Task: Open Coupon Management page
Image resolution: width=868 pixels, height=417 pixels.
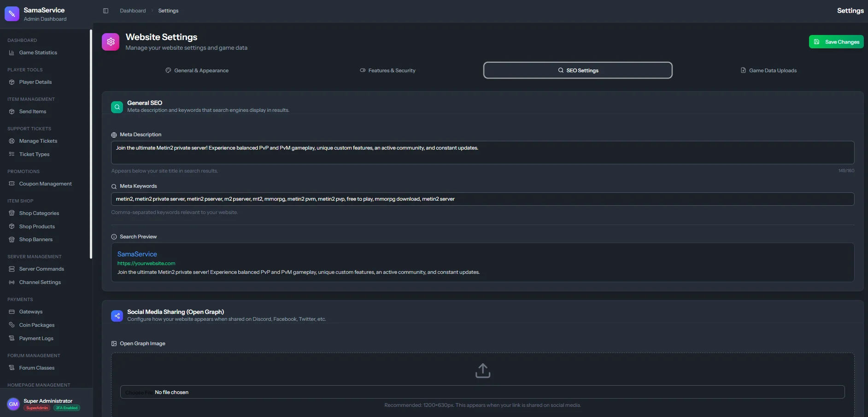Action: tap(45, 184)
